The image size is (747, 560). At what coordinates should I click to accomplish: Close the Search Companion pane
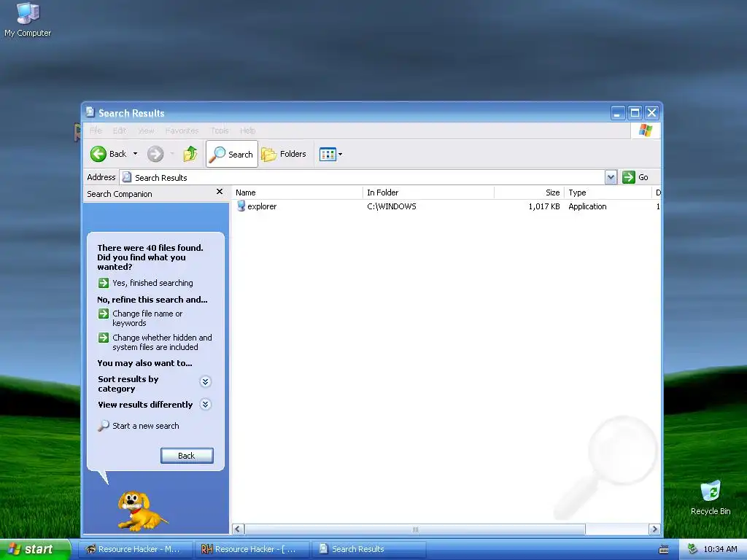click(220, 192)
